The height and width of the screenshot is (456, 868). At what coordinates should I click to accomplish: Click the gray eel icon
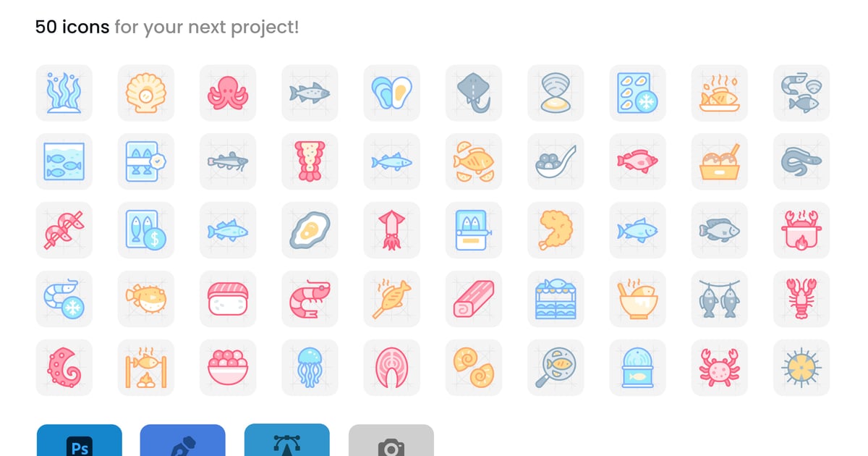801,162
